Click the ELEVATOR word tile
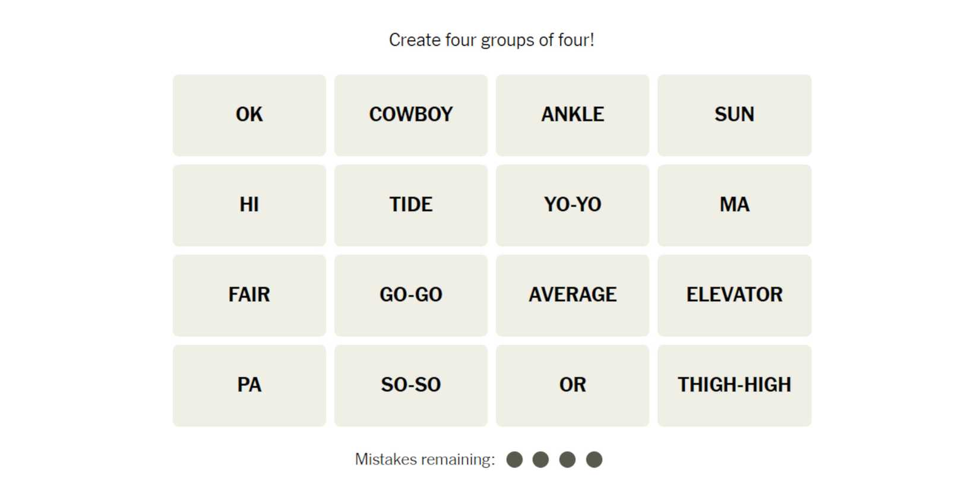Viewport: 980px width, 490px height. pyautogui.click(x=734, y=295)
